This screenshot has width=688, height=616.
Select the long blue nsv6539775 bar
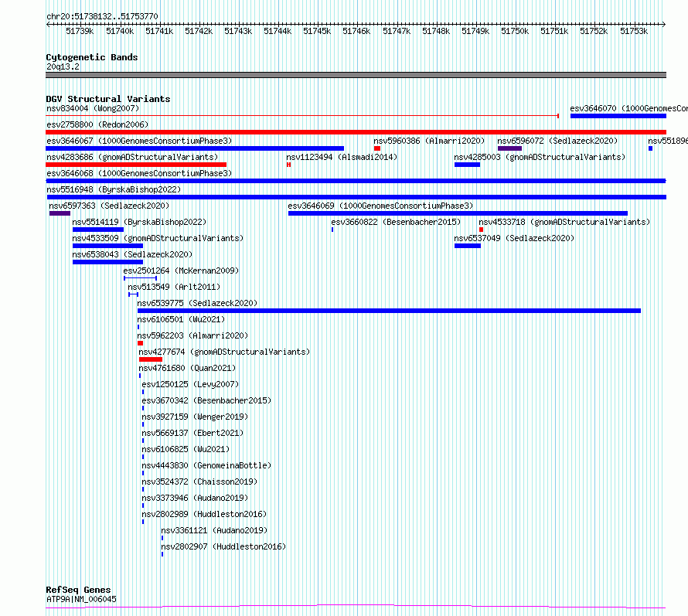(x=389, y=311)
